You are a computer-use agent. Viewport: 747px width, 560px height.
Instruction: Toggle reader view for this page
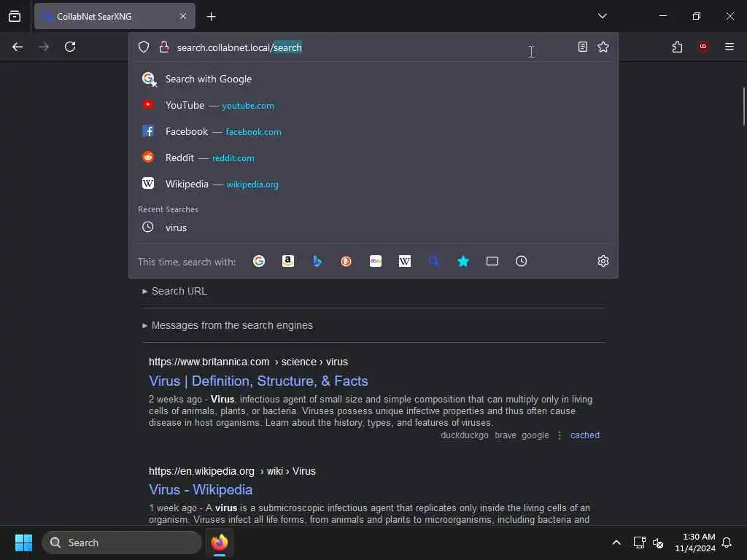click(x=583, y=47)
